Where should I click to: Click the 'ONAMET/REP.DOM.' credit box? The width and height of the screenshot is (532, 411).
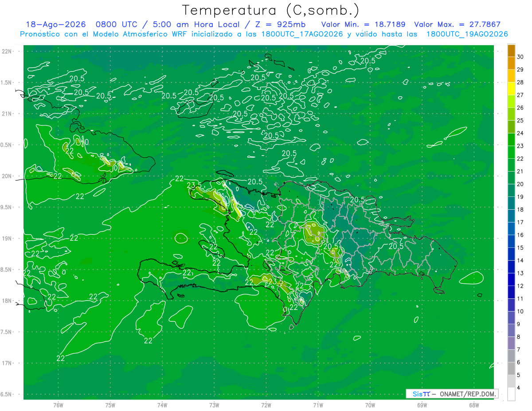452,394
